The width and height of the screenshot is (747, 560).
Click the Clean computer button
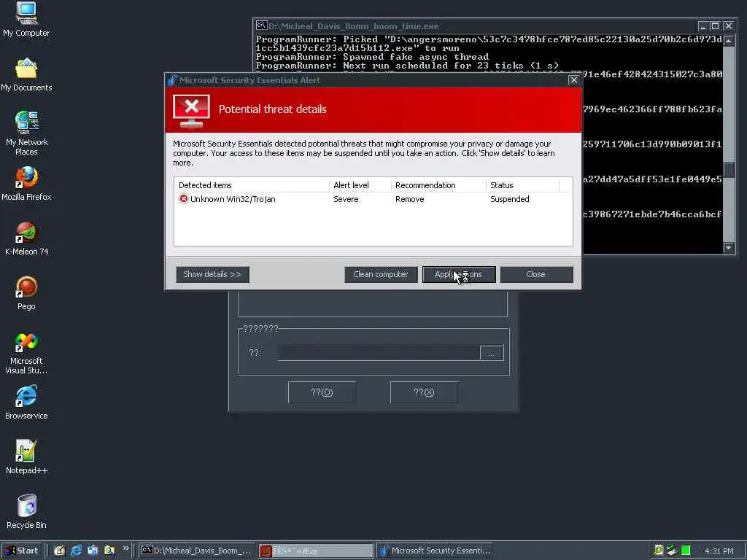pyautogui.click(x=381, y=274)
